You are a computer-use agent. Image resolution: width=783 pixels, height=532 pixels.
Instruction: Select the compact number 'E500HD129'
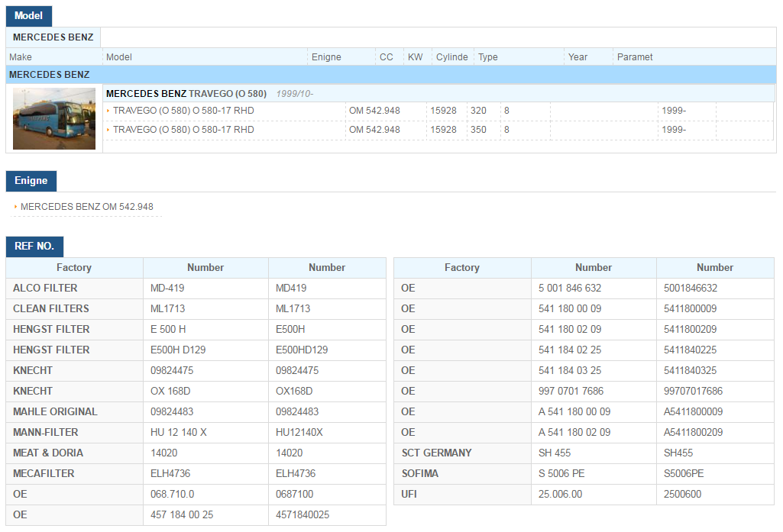[x=302, y=350]
